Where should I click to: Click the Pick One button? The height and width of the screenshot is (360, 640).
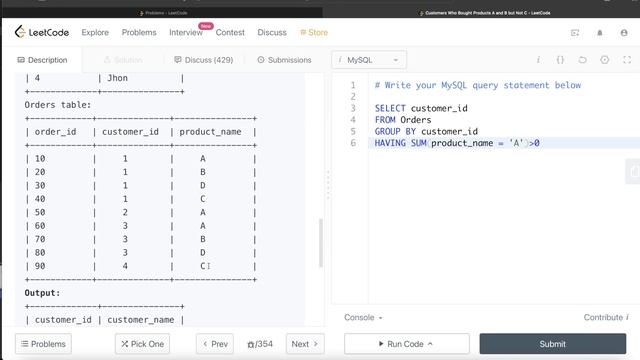142,344
